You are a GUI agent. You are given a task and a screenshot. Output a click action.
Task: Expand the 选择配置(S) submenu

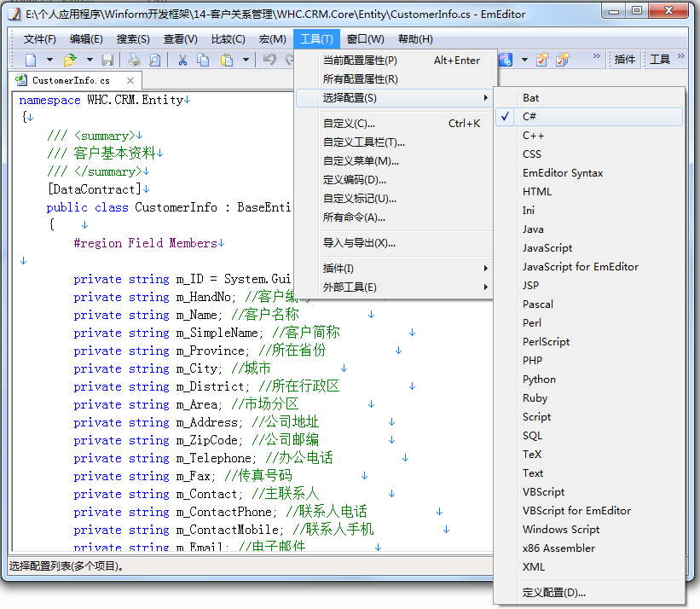pyautogui.click(x=395, y=98)
